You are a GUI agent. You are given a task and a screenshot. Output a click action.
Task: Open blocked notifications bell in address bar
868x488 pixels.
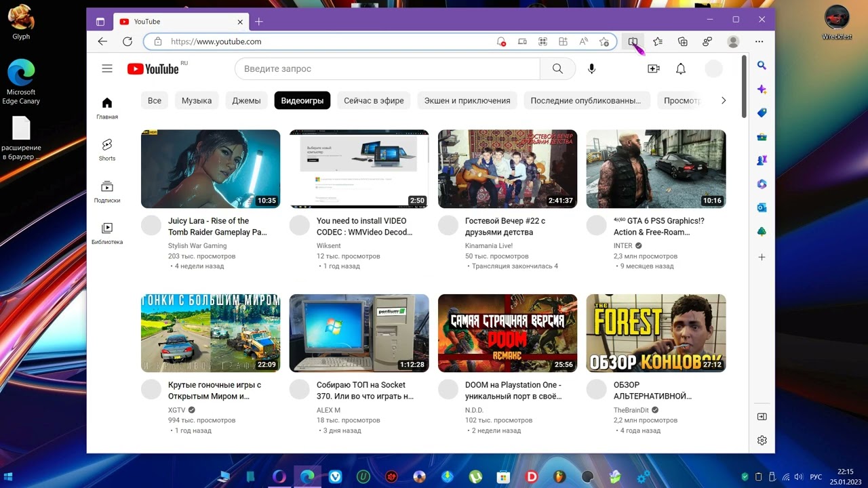click(x=501, y=41)
